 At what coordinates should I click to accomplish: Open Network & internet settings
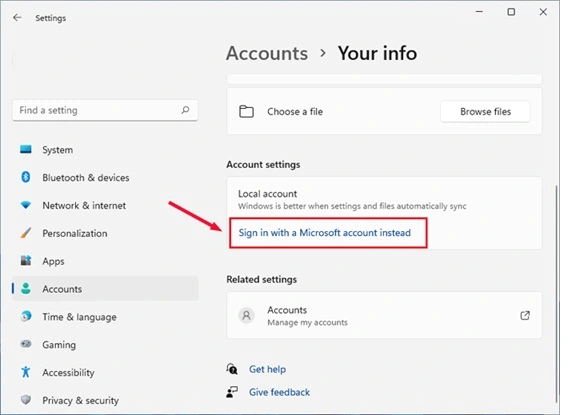tap(105, 205)
